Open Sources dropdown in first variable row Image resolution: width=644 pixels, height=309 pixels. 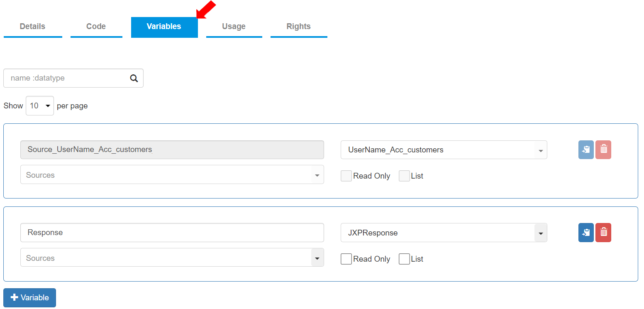click(317, 175)
